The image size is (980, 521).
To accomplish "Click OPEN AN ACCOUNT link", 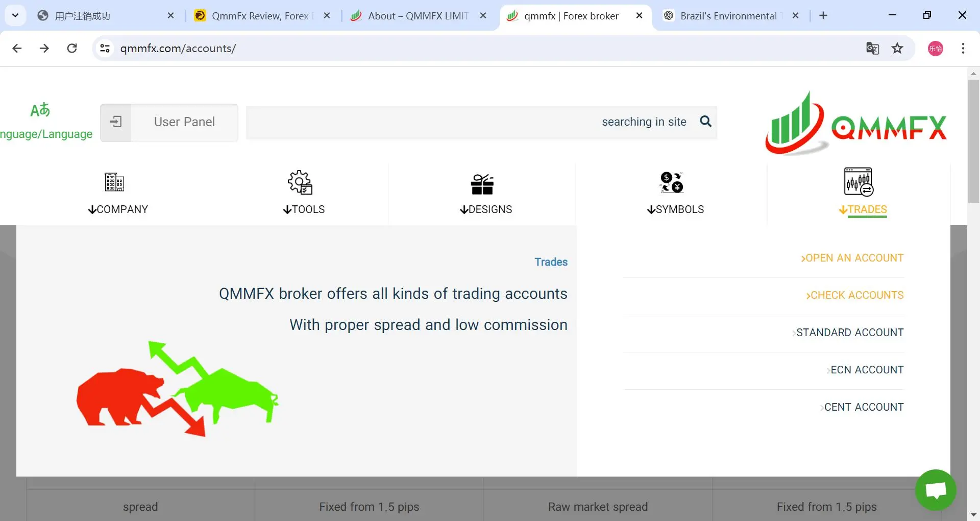I will coord(852,258).
